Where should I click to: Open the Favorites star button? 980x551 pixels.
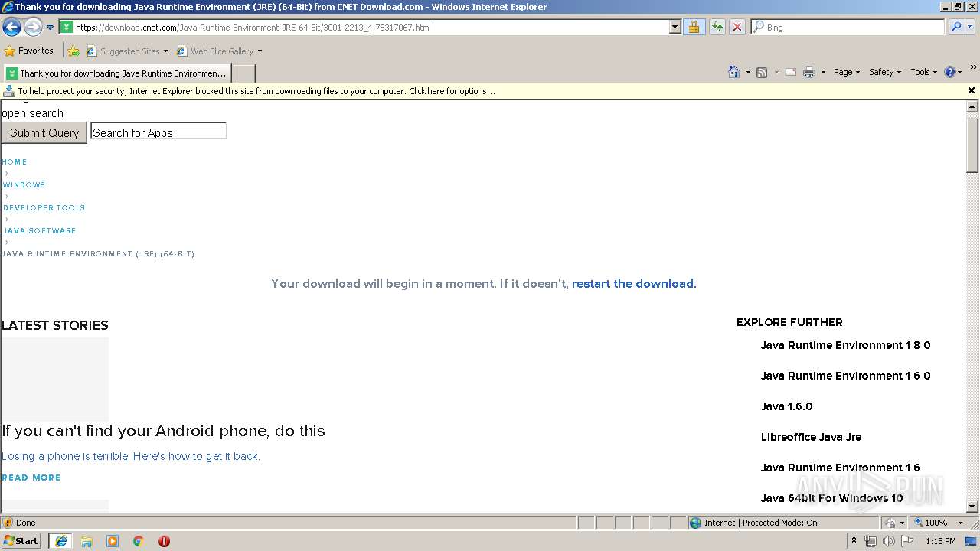29,51
